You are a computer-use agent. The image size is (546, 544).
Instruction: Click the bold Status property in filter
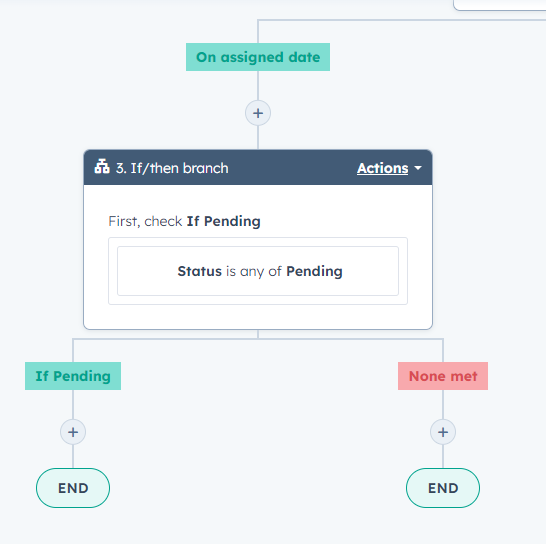200,271
